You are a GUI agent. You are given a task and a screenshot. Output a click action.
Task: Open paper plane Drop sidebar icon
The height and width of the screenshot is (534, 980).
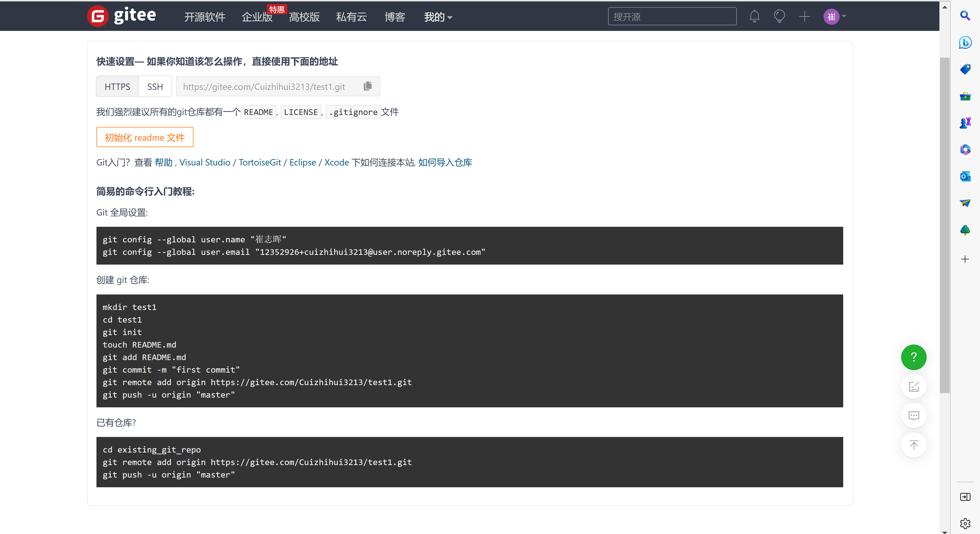click(965, 203)
